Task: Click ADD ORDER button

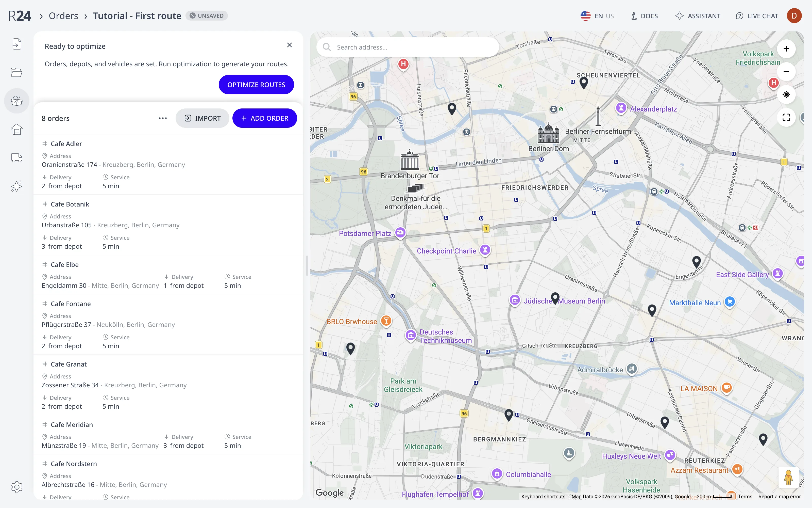Action: tap(264, 118)
